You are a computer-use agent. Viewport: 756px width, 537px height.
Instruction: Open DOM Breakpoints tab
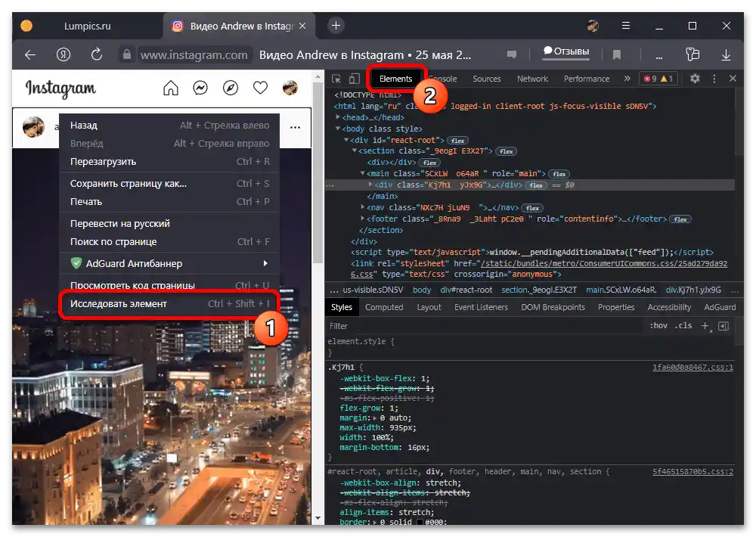(553, 307)
